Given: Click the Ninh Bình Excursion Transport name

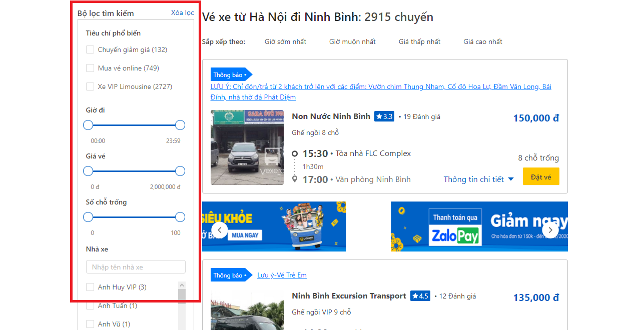Looking at the screenshot, I should click(x=349, y=295).
